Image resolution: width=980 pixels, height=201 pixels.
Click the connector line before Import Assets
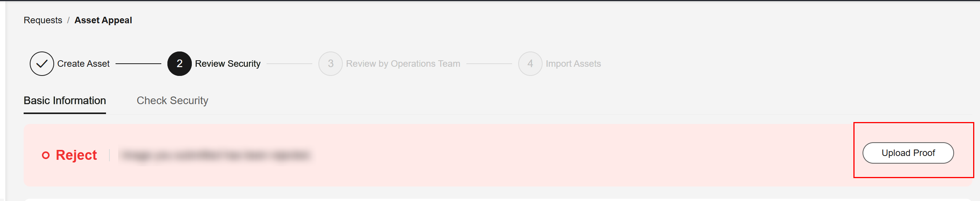point(489,64)
